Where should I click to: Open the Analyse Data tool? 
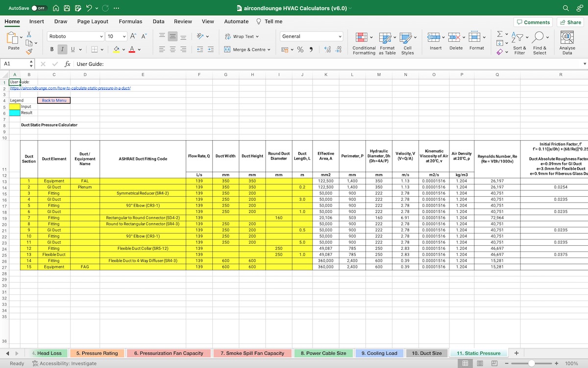point(567,43)
